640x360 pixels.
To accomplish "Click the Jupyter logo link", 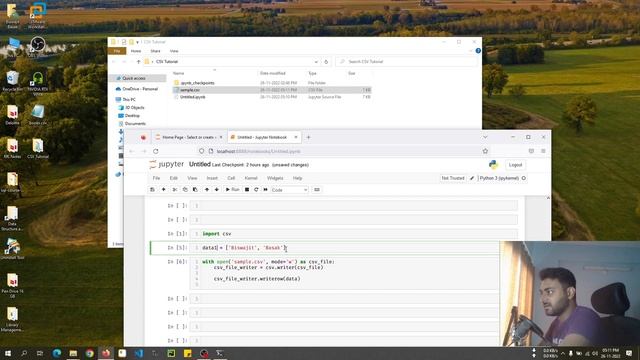I will tap(167, 164).
